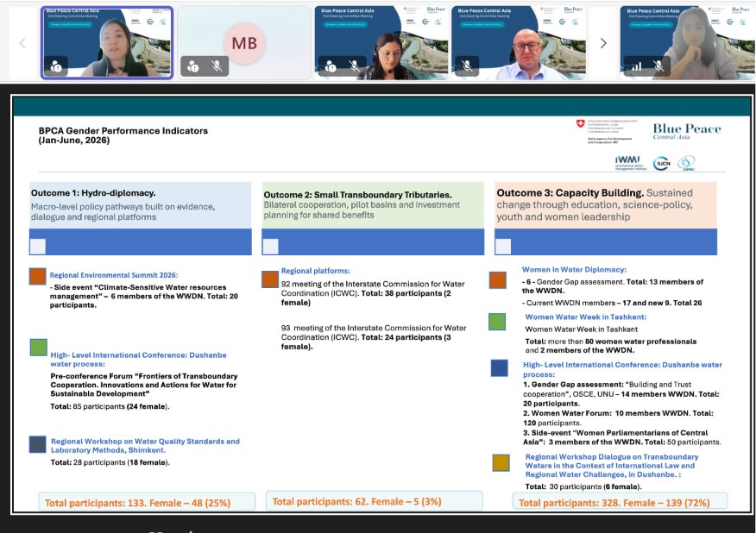Click signal bars icon on rightmost tile

pyautogui.click(x=636, y=66)
